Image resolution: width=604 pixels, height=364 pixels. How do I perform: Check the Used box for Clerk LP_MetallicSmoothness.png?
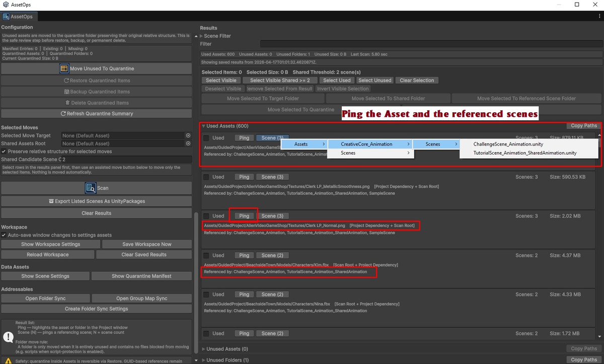206,177
